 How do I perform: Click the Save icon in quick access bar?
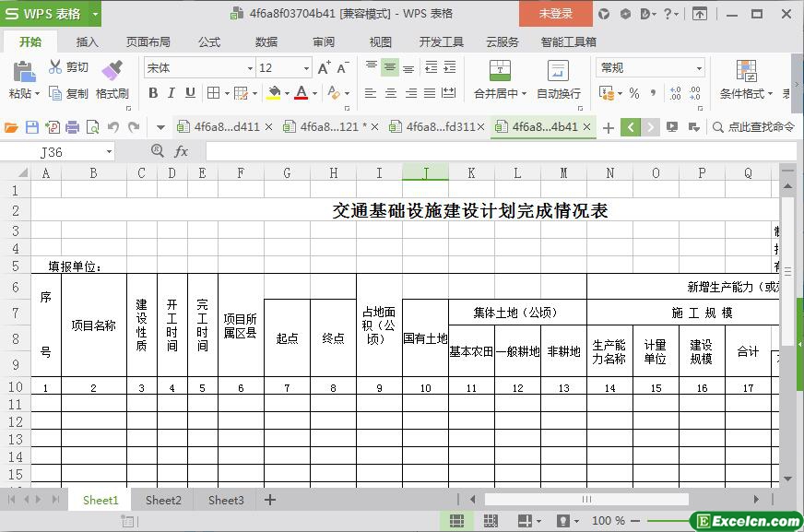pos(32,127)
